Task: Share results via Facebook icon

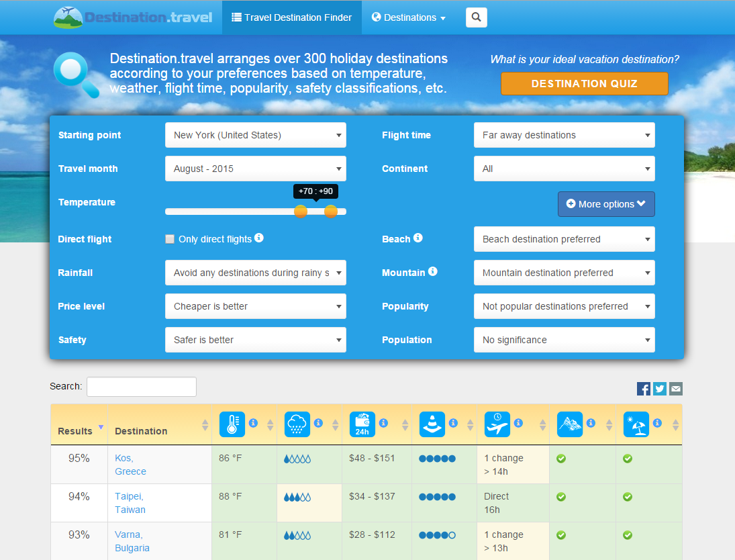Action: (x=644, y=388)
